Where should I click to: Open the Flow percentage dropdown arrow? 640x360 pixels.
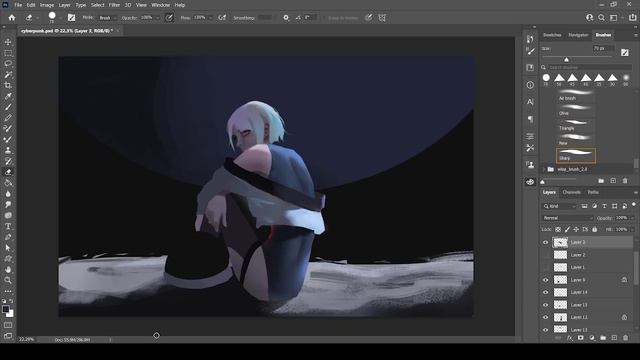tap(210, 18)
